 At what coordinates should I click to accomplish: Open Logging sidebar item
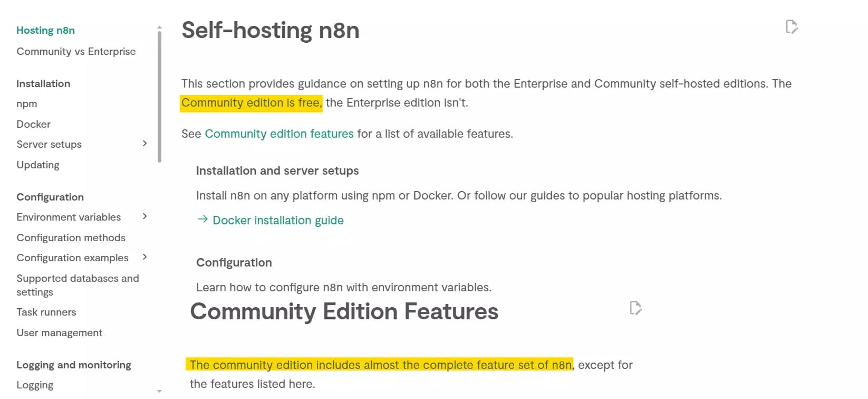click(x=35, y=385)
